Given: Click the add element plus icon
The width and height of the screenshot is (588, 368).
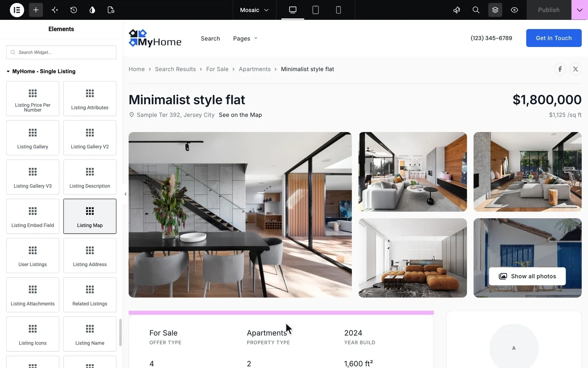Looking at the screenshot, I should click(36, 10).
